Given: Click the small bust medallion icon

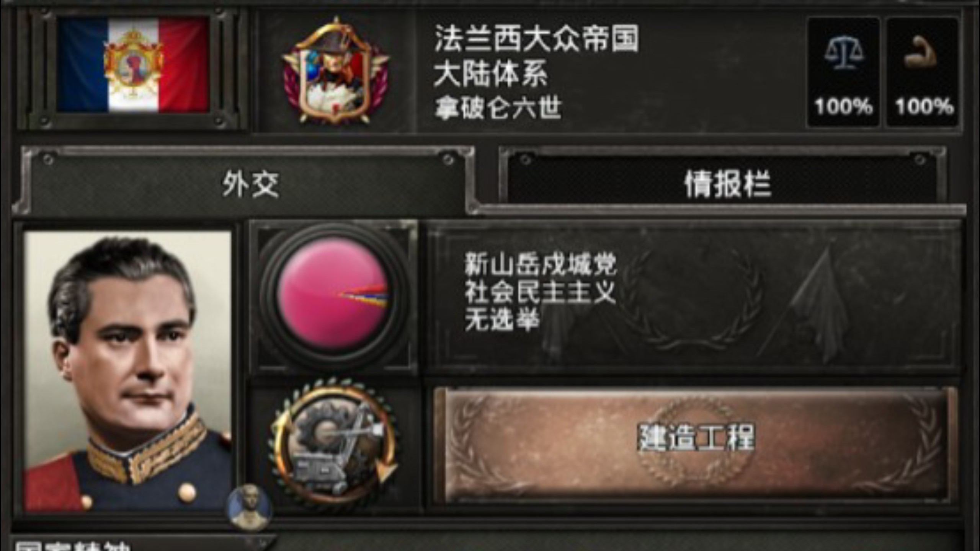Looking at the screenshot, I should pyautogui.click(x=250, y=507).
